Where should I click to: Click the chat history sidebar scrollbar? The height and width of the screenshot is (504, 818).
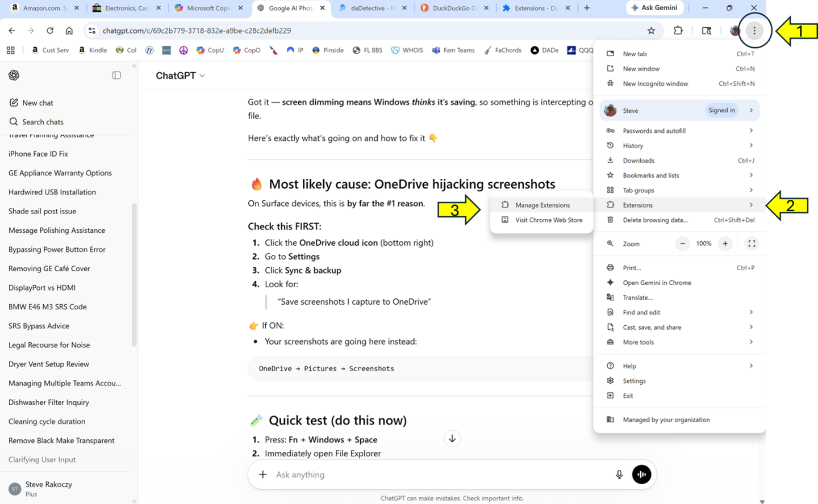tap(134, 274)
